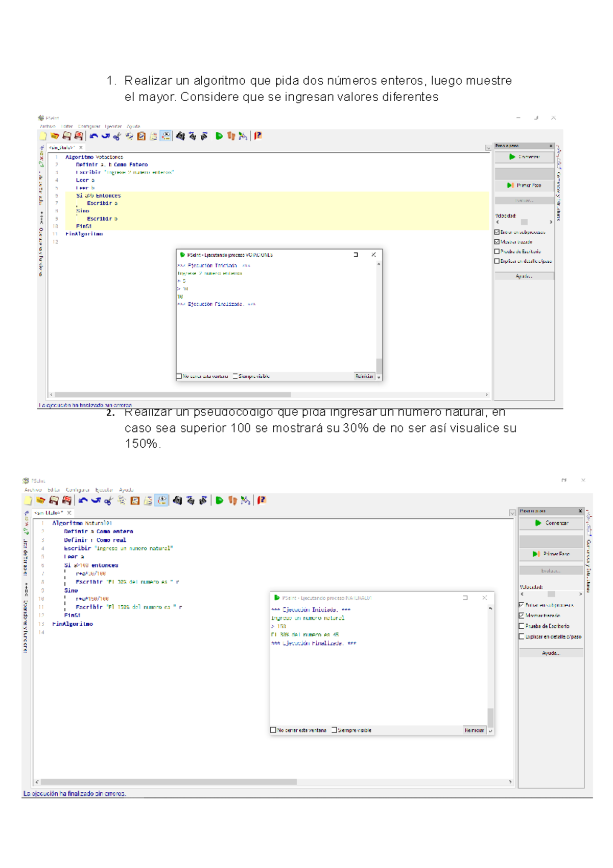Image resolution: width=613 pixels, height=868 pixels.
Task: Open the tab list dropdown arrow in the Votaciones editor
Action: [x=488, y=148]
